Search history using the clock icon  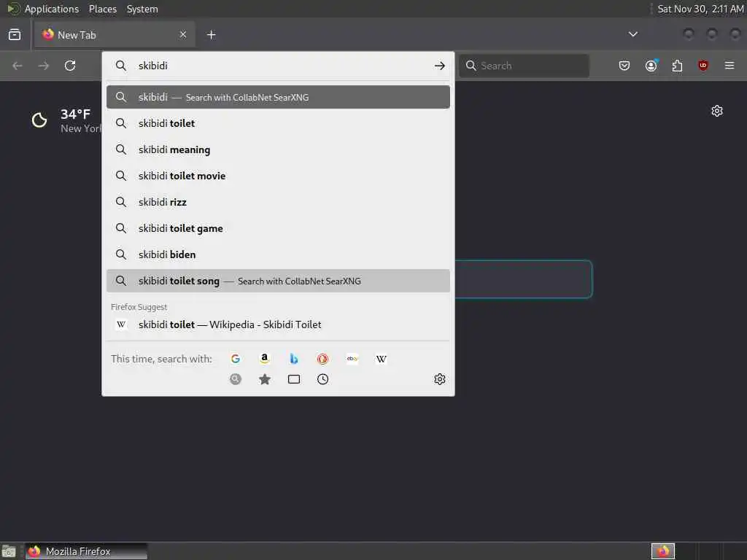322,379
